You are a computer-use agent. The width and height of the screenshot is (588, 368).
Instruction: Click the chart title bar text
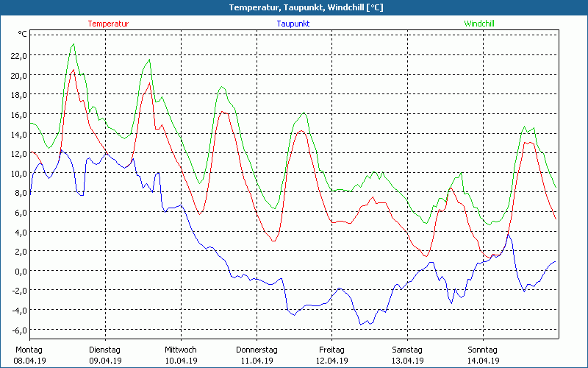tap(295, 7)
